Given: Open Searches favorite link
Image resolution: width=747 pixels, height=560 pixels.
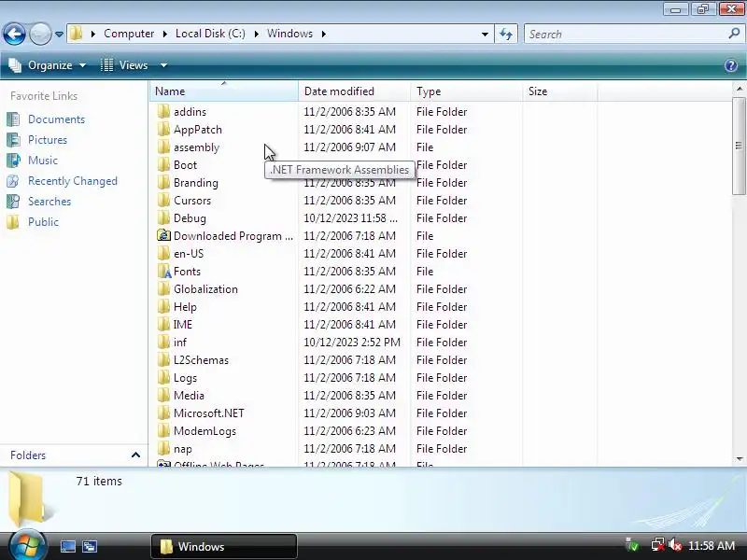Looking at the screenshot, I should tap(49, 202).
